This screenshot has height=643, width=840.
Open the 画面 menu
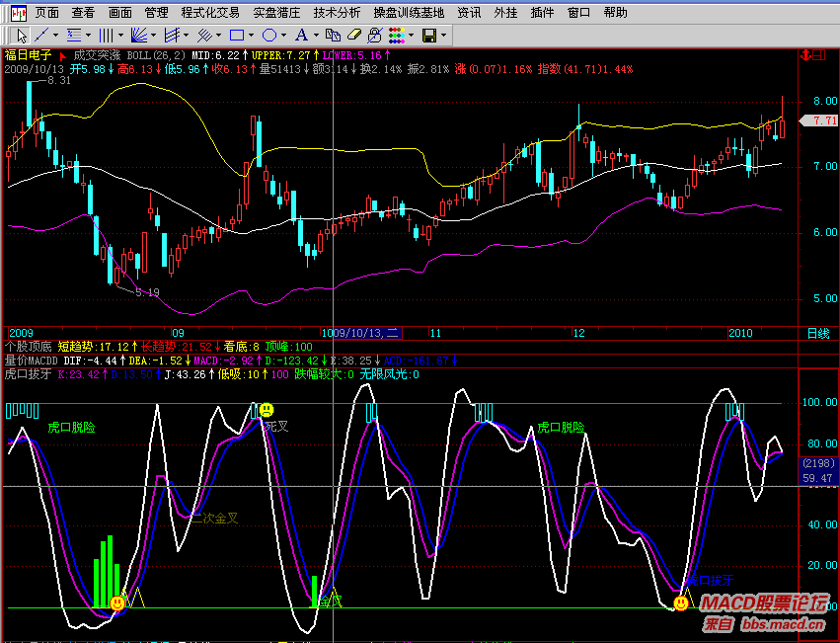pos(119,12)
